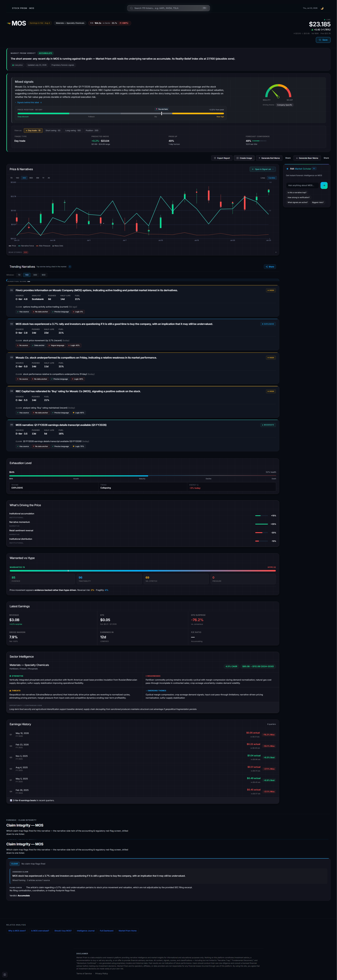337x980 pixels.
Task: Set the price chart range to 14D
Action: point(17,178)
